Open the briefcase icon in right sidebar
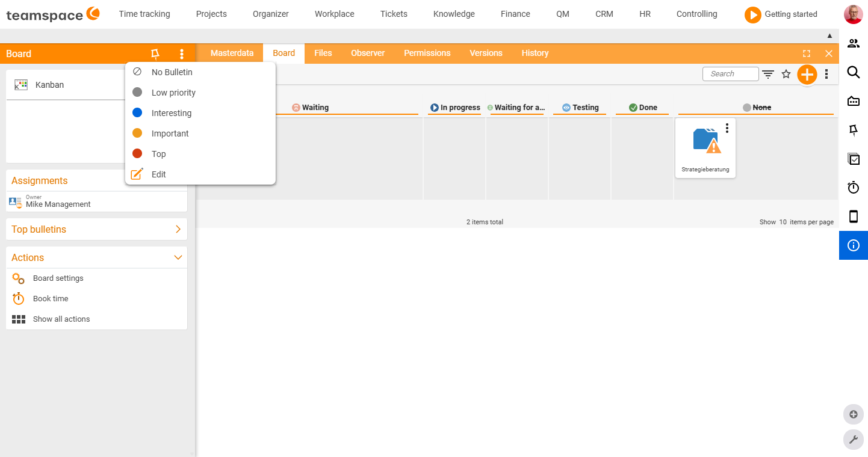The image size is (868, 457). coord(854,101)
